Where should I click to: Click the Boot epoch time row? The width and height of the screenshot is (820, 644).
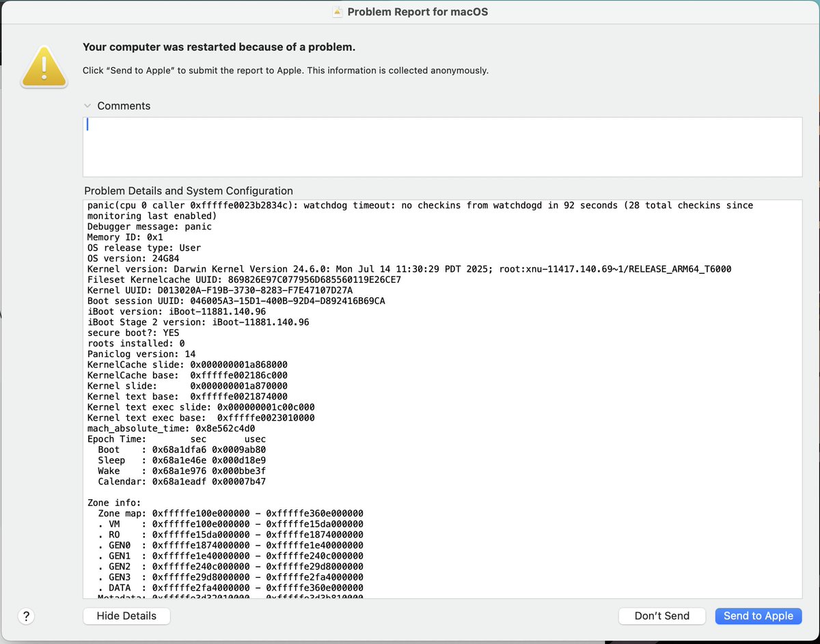tap(182, 449)
